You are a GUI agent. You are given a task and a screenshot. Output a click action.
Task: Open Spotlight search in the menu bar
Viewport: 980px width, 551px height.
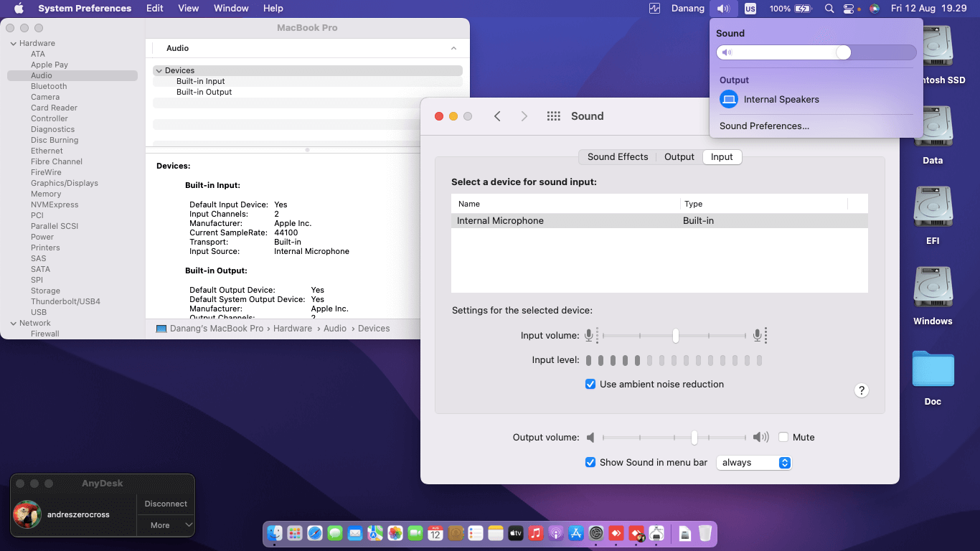[829, 9]
